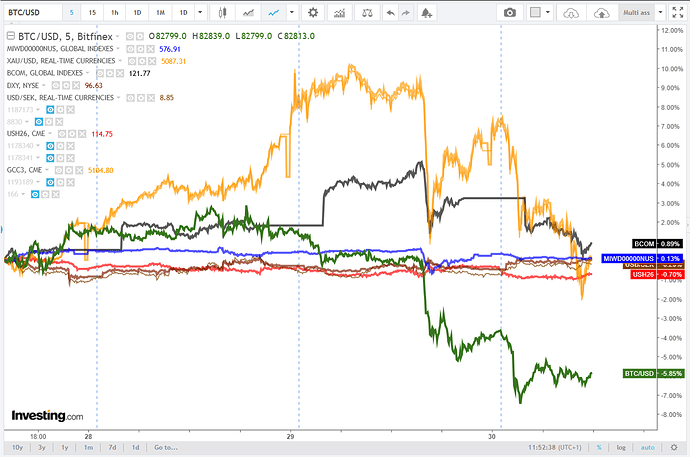Open DXY, NYSE legend dropdown arrow
The image size is (690, 457).
(x=44, y=85)
